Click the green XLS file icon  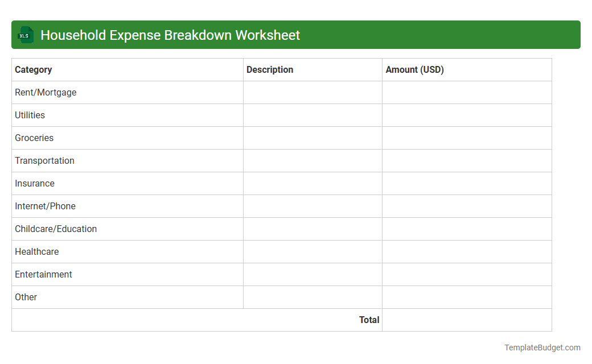(25, 35)
